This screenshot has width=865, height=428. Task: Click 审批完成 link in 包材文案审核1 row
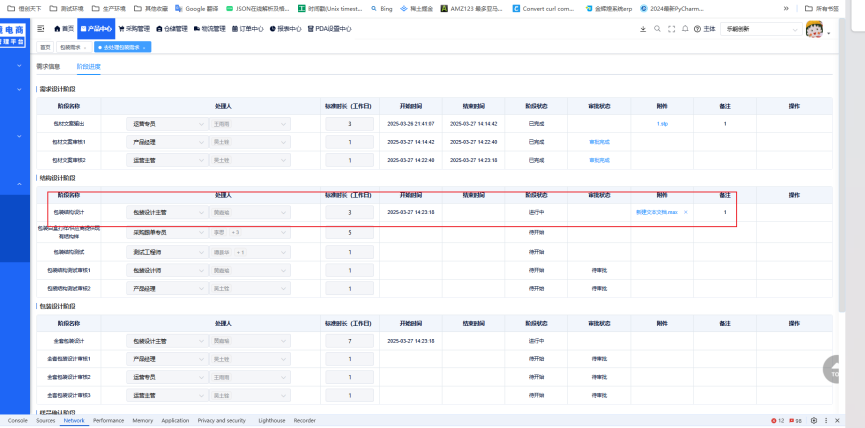(x=599, y=142)
